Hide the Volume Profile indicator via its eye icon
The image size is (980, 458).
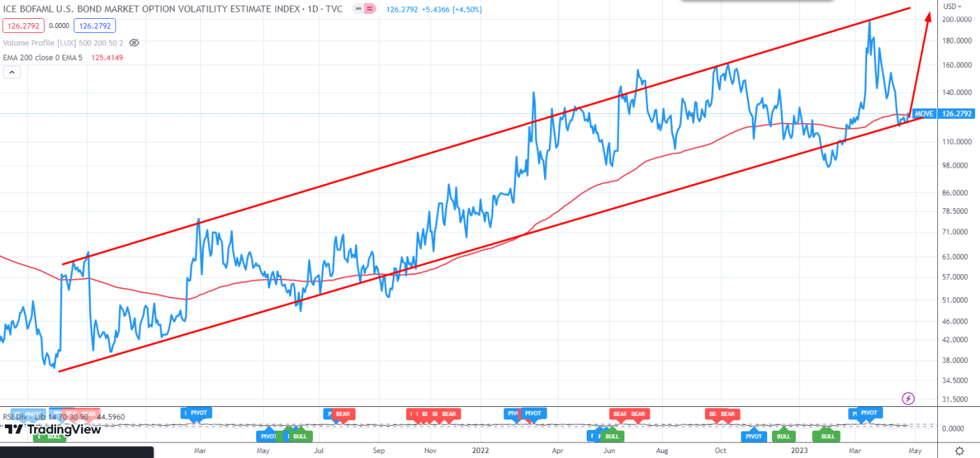pos(134,43)
